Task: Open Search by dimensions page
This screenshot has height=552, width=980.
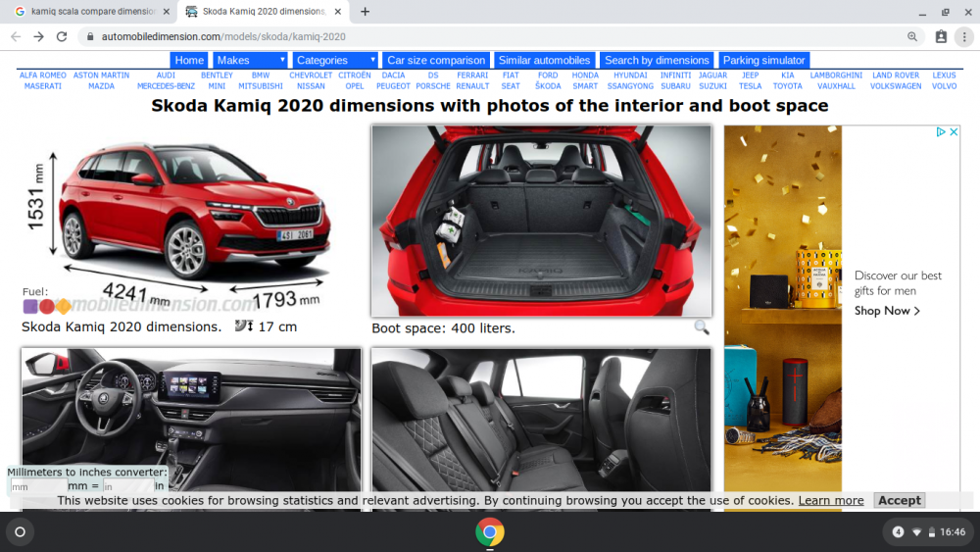Action: [657, 60]
